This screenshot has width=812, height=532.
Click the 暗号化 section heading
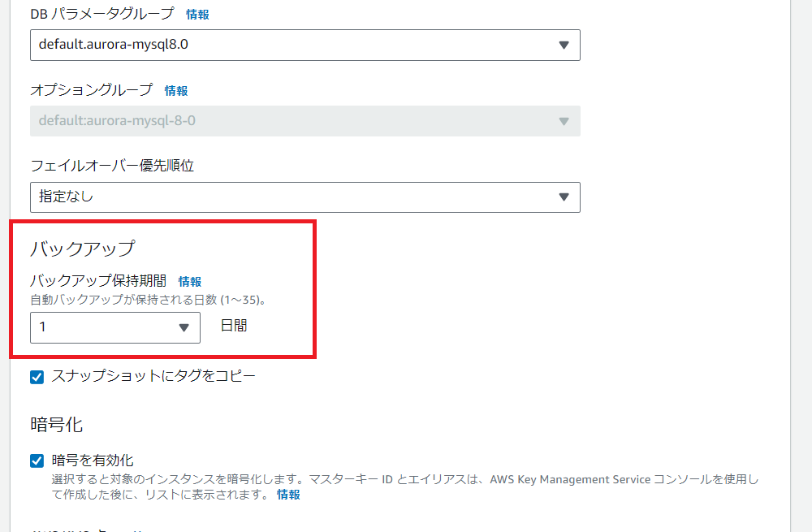coord(57,425)
